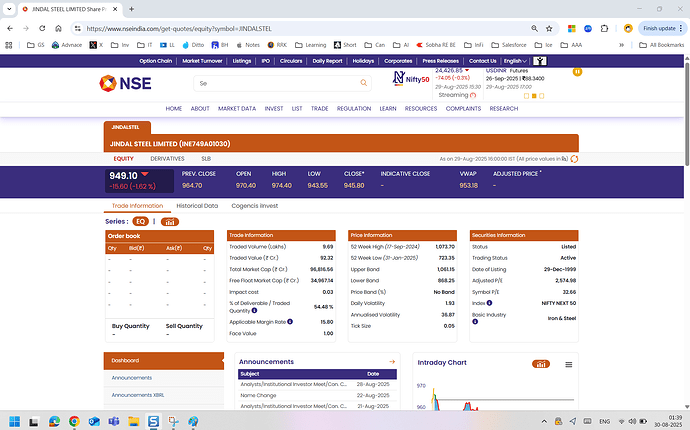Click info icon next to Applicable Margin Rate

(290, 322)
